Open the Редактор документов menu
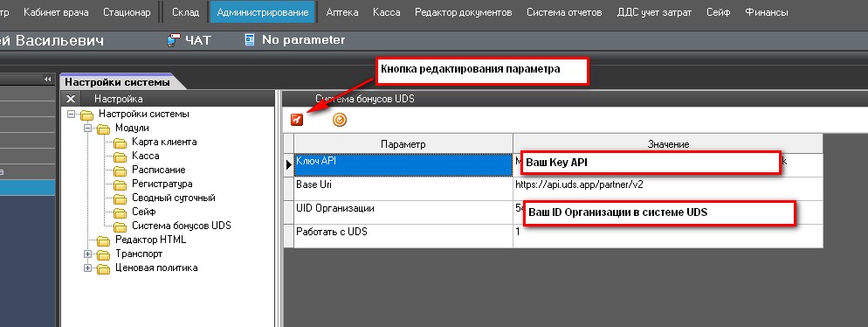This screenshot has height=327, width=868. click(464, 11)
